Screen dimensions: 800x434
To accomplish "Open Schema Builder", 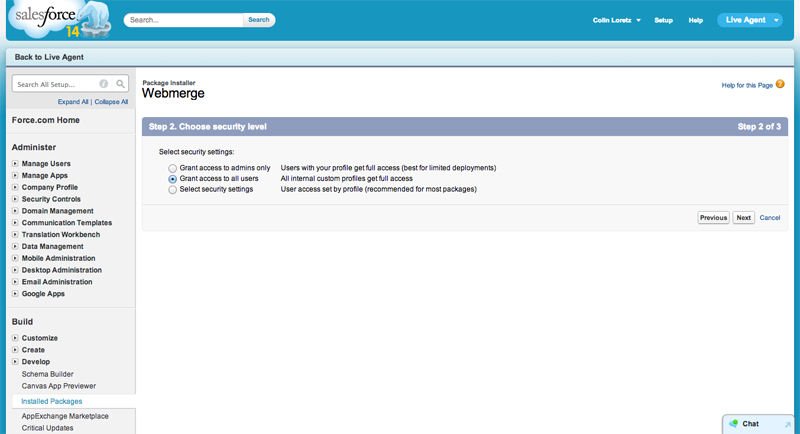I will pyautogui.click(x=47, y=374).
